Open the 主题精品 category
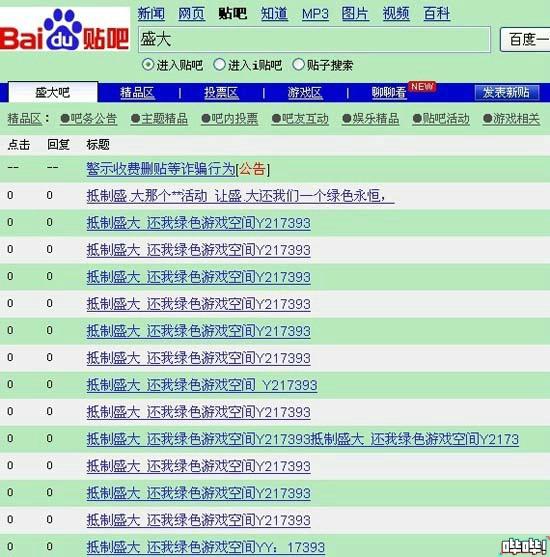Screen dimensions: 550x557 pos(159,119)
